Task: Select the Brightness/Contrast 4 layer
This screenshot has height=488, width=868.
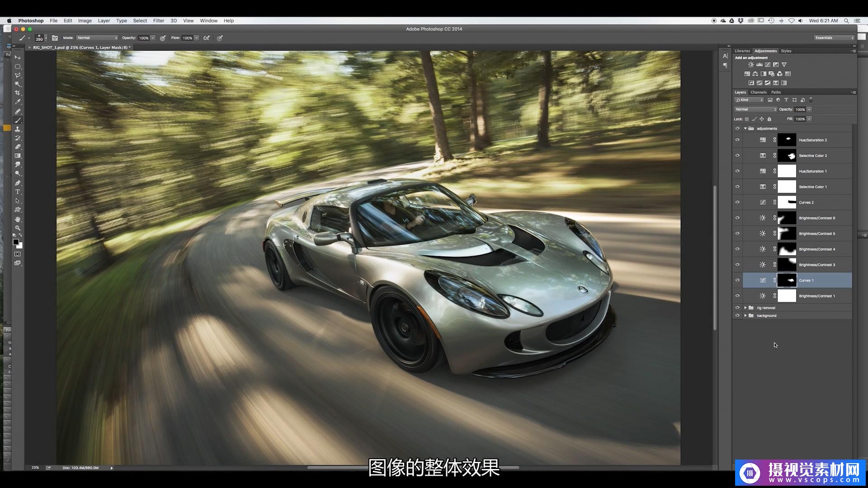Action: [x=816, y=249]
